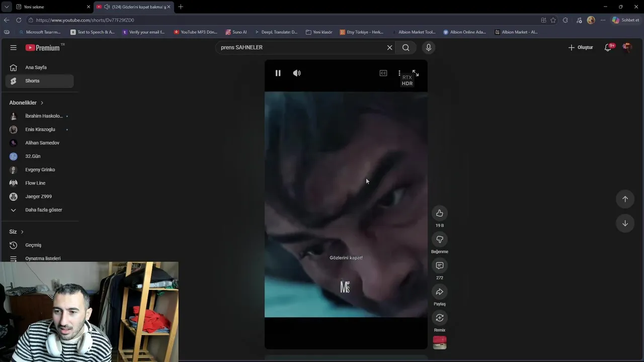Open browser three-dot settings menu

tap(603, 20)
